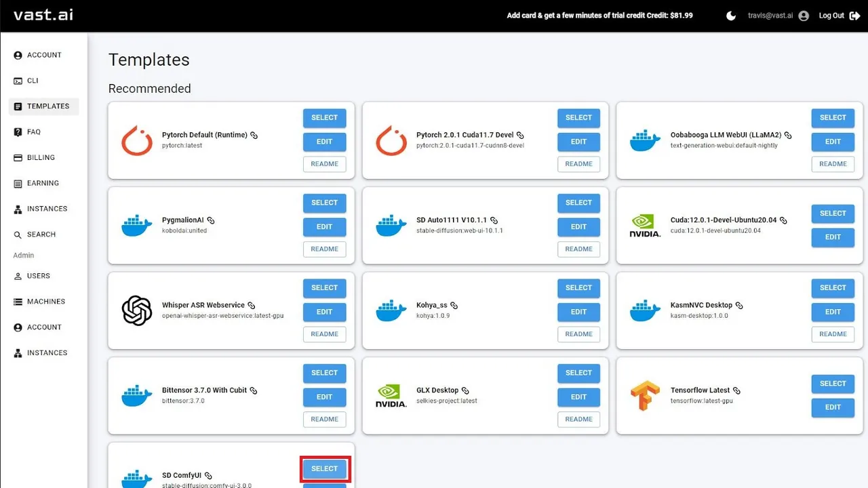Go to TEMPLATES in the sidebar

click(x=44, y=106)
